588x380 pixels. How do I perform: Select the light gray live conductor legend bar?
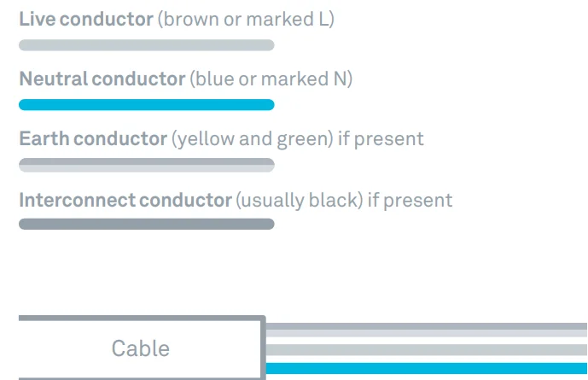[x=146, y=44]
